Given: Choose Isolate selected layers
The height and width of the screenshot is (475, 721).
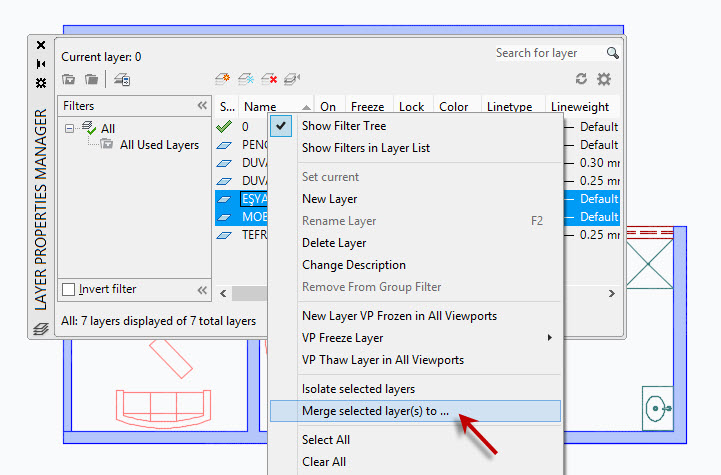Looking at the screenshot, I should [358, 389].
